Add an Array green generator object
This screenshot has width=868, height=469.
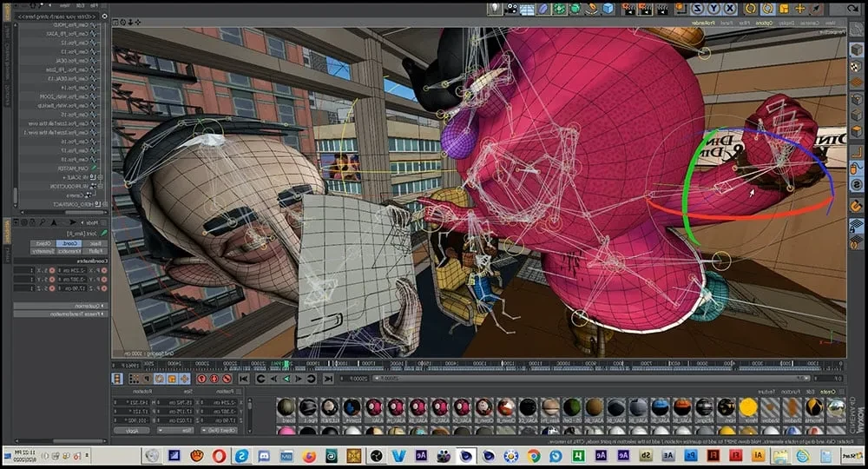click(559, 9)
